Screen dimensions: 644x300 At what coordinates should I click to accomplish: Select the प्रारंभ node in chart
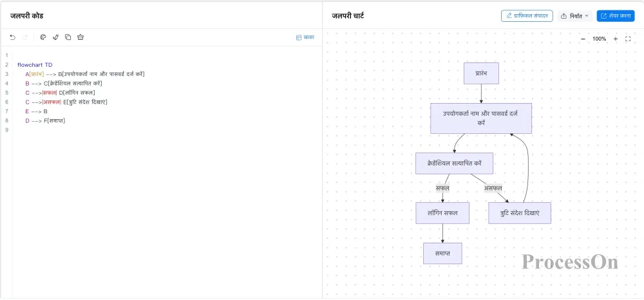point(481,73)
